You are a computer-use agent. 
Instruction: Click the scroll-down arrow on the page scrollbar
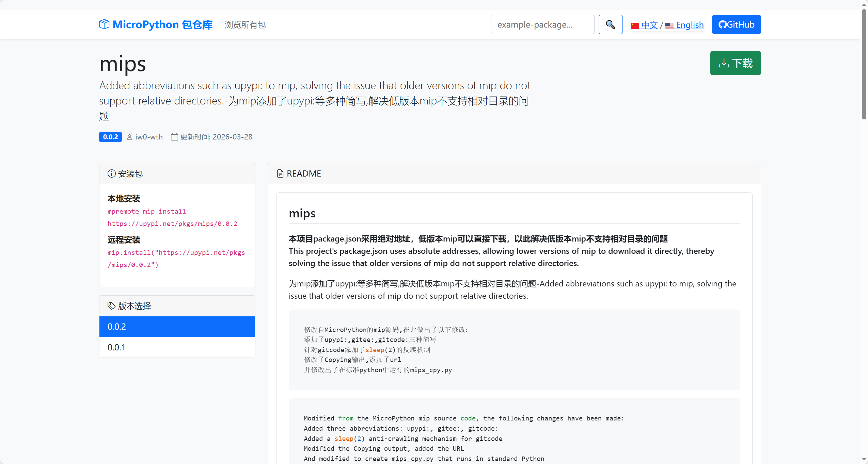click(864, 460)
